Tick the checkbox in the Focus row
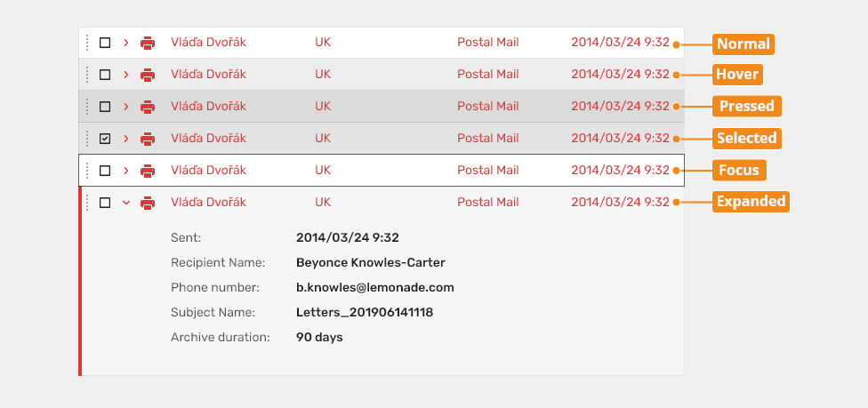 point(105,171)
